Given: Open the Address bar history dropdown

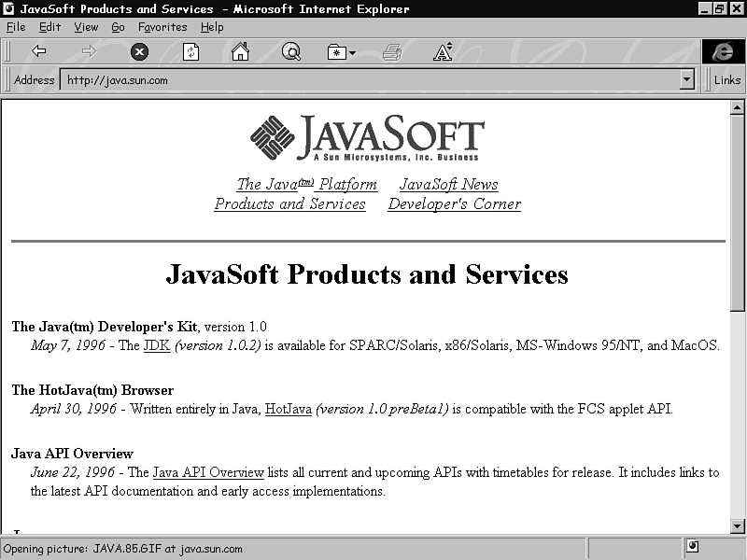Looking at the screenshot, I should pos(686,79).
